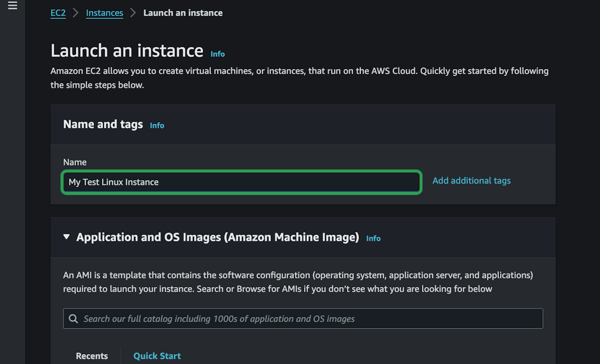Switch to the Recents tab
This screenshot has width=600, height=364.
(92, 356)
